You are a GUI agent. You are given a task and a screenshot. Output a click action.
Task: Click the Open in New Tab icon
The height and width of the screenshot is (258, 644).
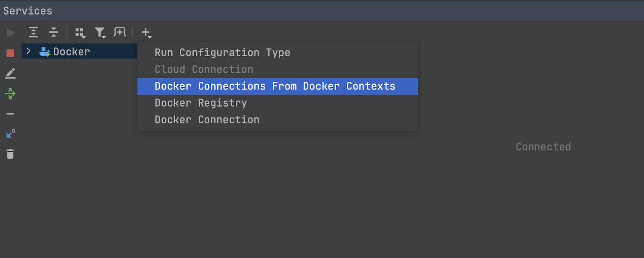click(x=120, y=32)
